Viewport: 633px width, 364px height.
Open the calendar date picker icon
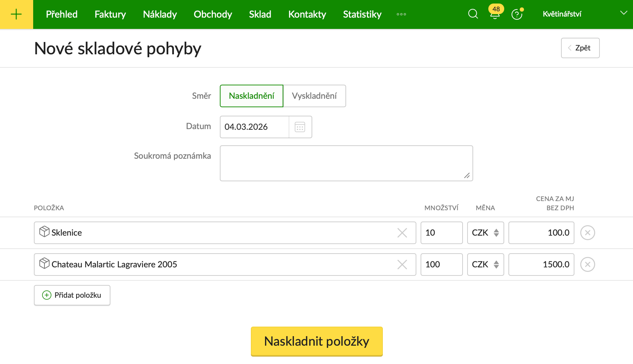(300, 127)
